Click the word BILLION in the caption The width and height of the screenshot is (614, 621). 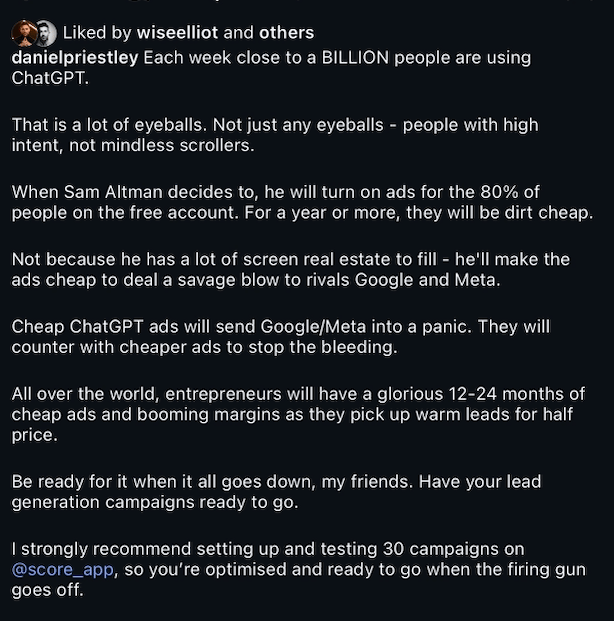[x=355, y=58]
